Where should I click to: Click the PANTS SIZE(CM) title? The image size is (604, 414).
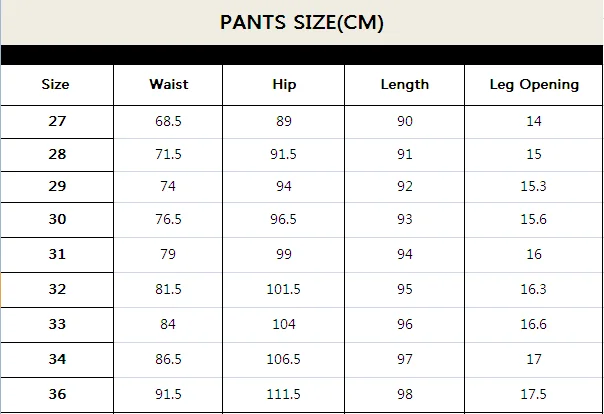click(302, 22)
